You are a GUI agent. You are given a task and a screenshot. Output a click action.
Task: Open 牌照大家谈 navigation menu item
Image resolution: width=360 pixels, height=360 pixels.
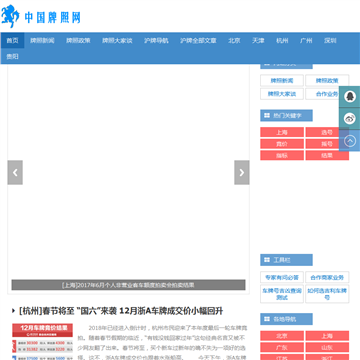[117, 41]
